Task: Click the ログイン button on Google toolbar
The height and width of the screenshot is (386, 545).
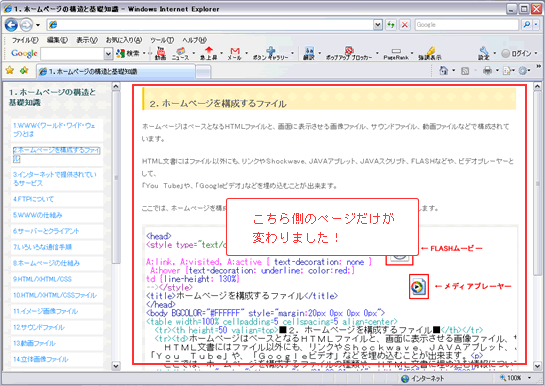Action: 517,54
